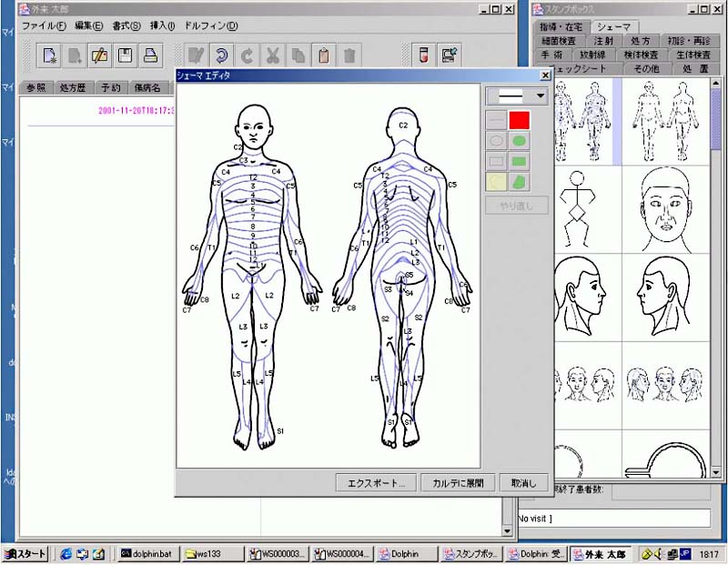Toggle the straight line drawing tool
This screenshot has width=728, height=565.
(497, 119)
